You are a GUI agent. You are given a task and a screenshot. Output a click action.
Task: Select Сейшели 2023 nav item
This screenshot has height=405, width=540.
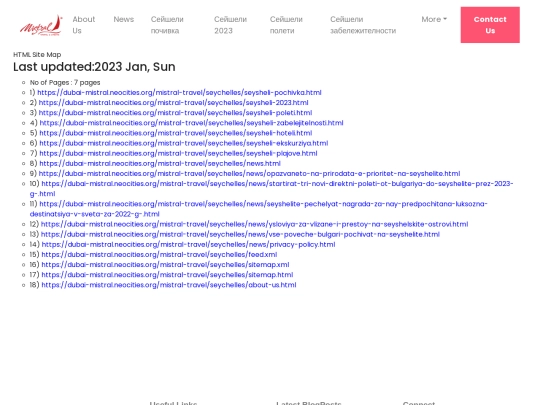click(230, 25)
